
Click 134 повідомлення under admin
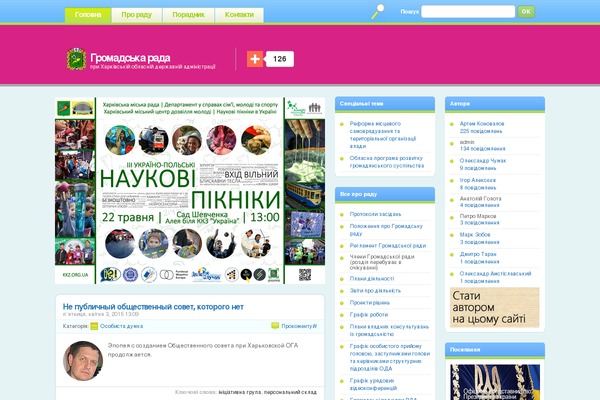483,149
